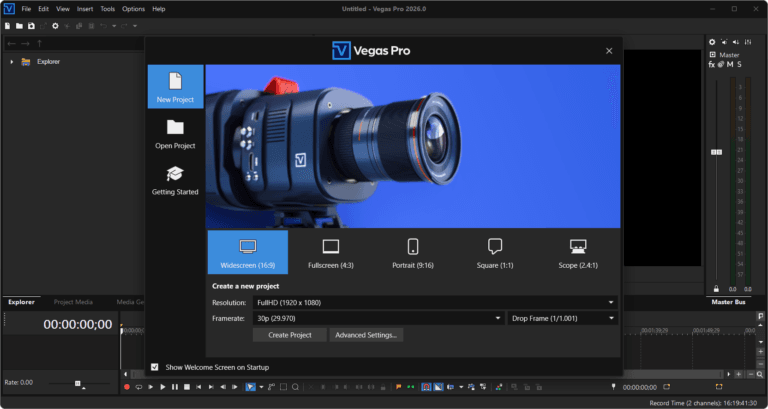Click the timeline zoom-in plus button
The height and width of the screenshot is (409, 768).
point(738,375)
